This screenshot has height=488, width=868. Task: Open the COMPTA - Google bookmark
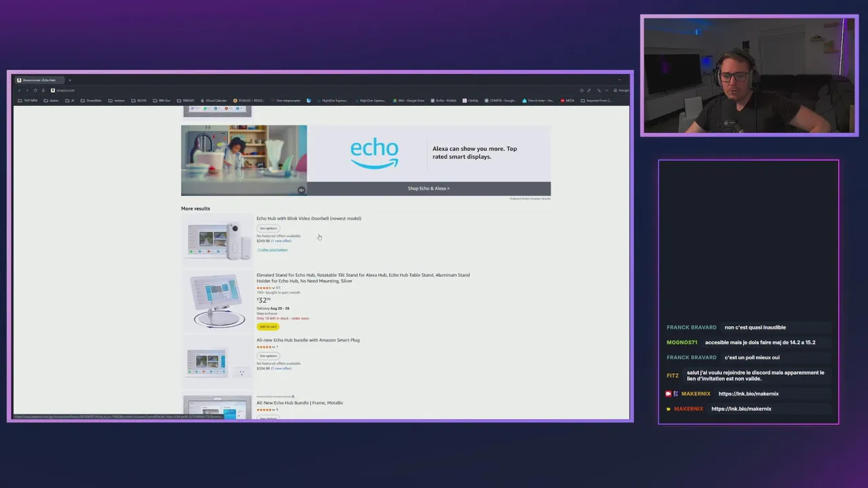coord(500,100)
